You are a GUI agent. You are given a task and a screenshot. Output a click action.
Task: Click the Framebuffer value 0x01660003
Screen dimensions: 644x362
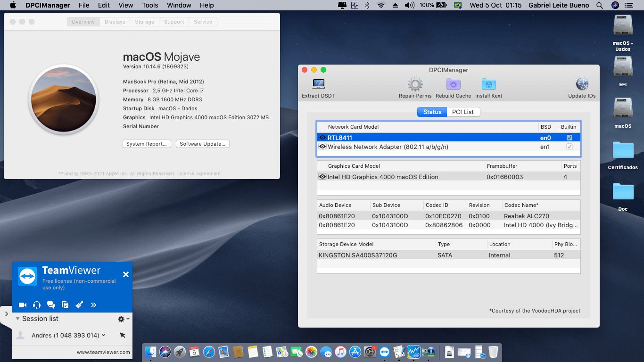pos(504,177)
